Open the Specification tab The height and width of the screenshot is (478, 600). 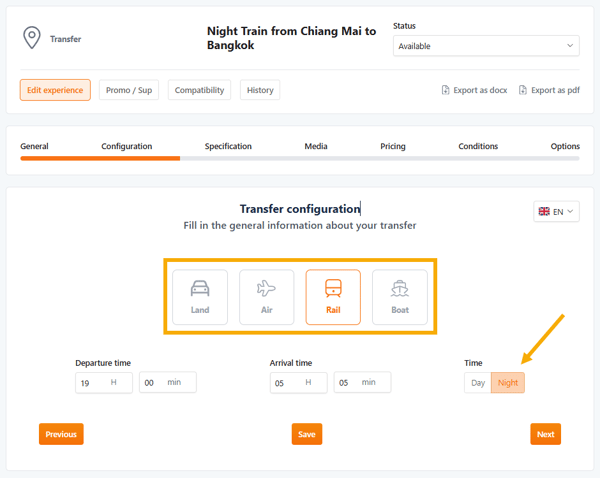[x=228, y=146]
